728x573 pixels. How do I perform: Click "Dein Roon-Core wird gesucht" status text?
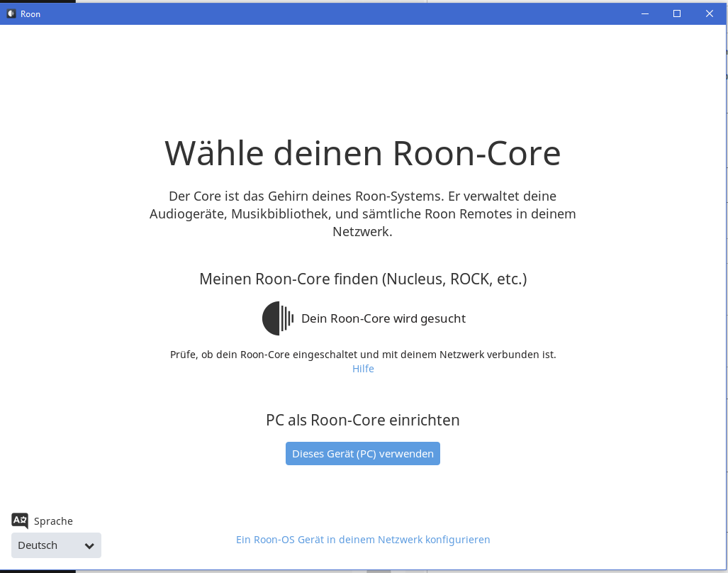pos(383,318)
